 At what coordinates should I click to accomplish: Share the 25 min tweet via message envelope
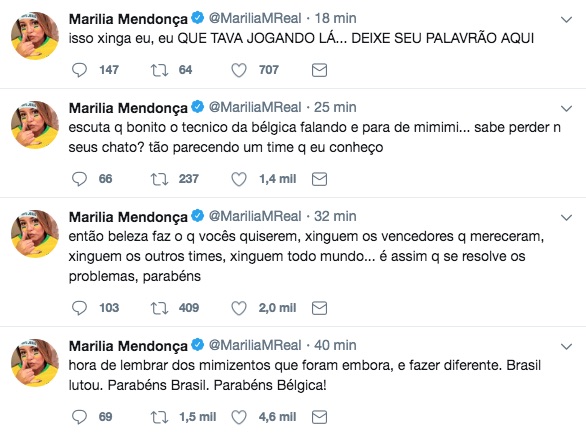pyautogui.click(x=319, y=179)
